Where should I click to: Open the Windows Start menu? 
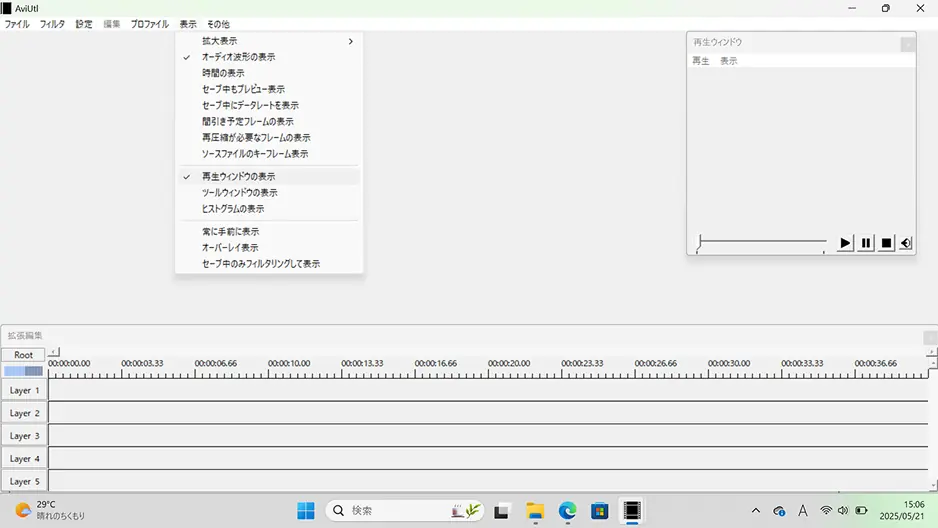(x=306, y=511)
